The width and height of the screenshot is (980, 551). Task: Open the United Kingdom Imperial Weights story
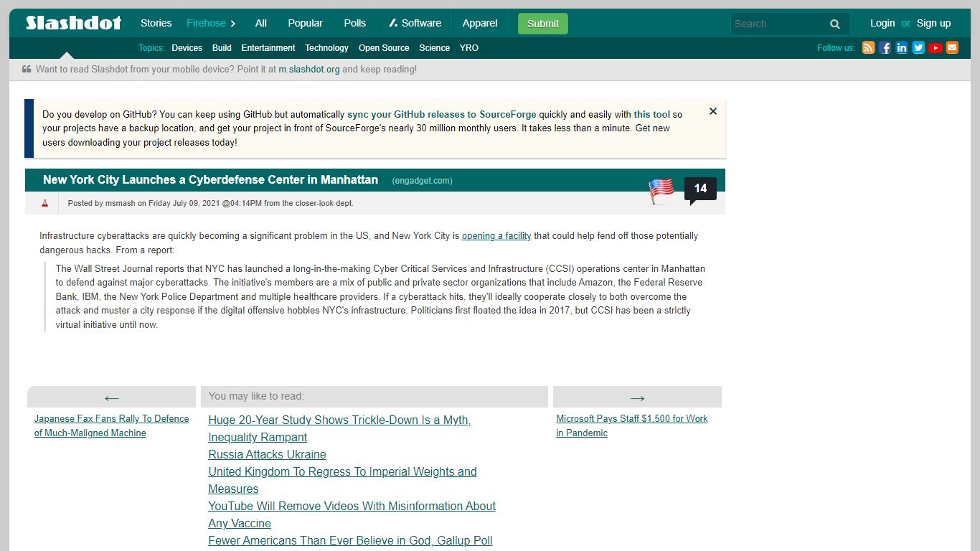click(342, 480)
